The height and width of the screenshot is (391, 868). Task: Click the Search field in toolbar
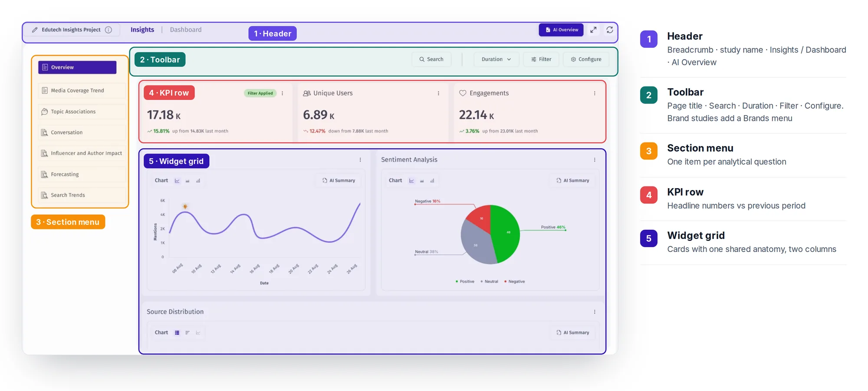tap(431, 59)
